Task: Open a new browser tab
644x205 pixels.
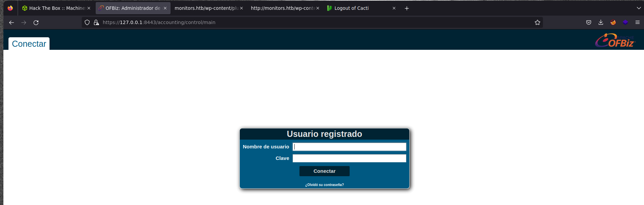Action: [x=407, y=8]
